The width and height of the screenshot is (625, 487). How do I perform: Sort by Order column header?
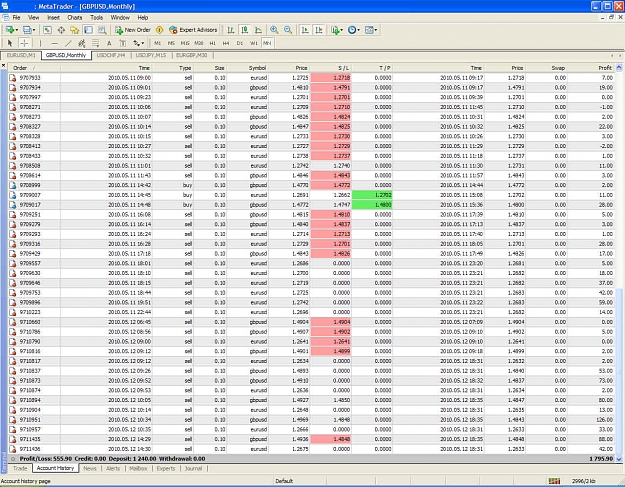(34, 68)
